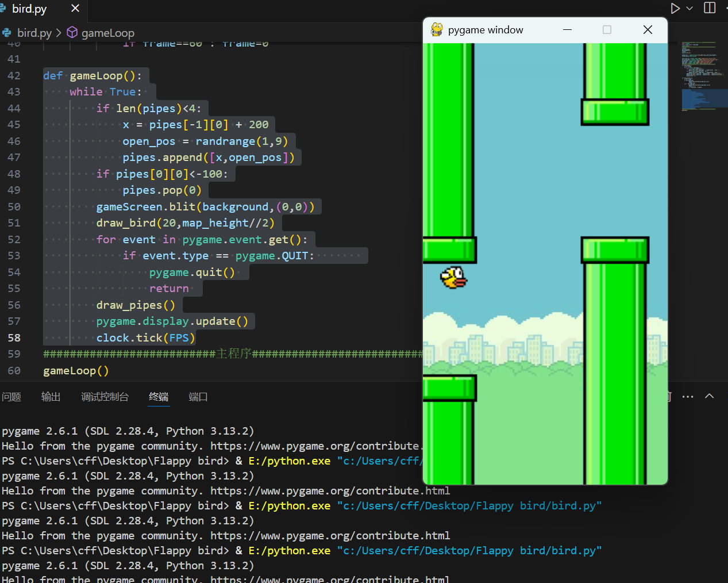The height and width of the screenshot is (583, 728).
Task: Click the maximize button of pygame window
Action: pyautogui.click(x=607, y=29)
